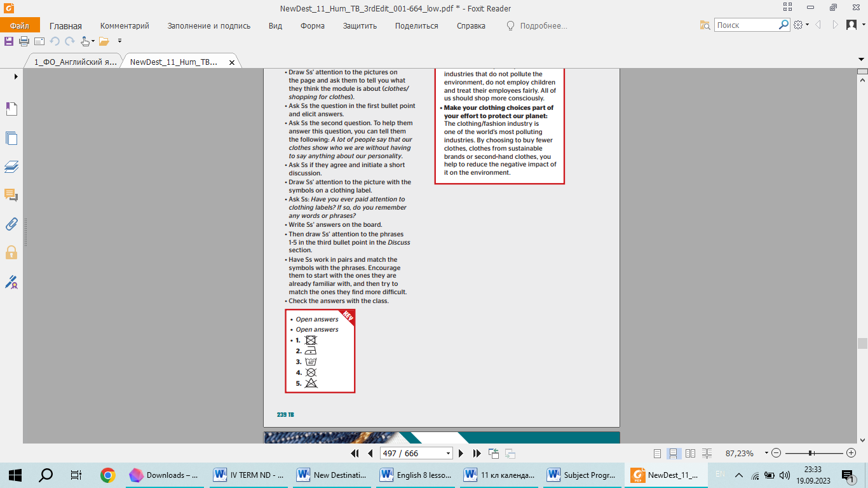Open the zoom percentage dropdown arrow
The image size is (868, 488).
[766, 453]
